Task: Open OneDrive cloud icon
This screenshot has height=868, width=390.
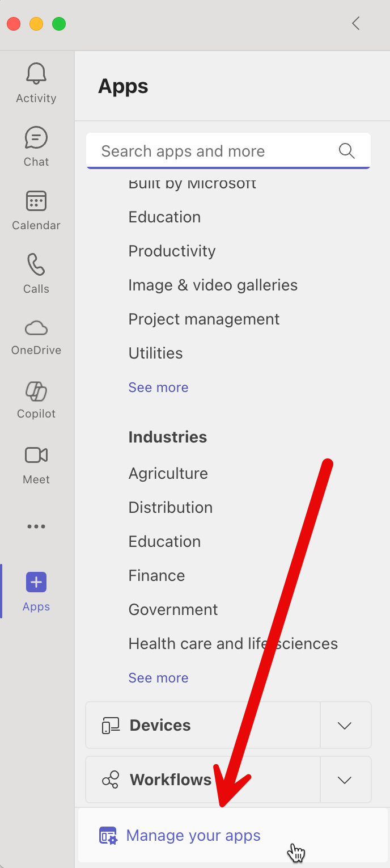Action: point(36,328)
